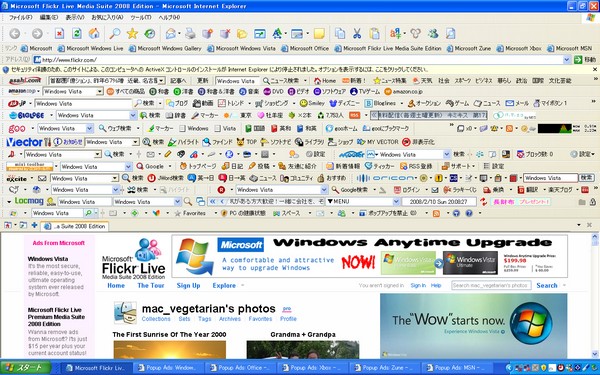
Task: Toggle マーカー on the goo toolbar
Action: click(161, 128)
